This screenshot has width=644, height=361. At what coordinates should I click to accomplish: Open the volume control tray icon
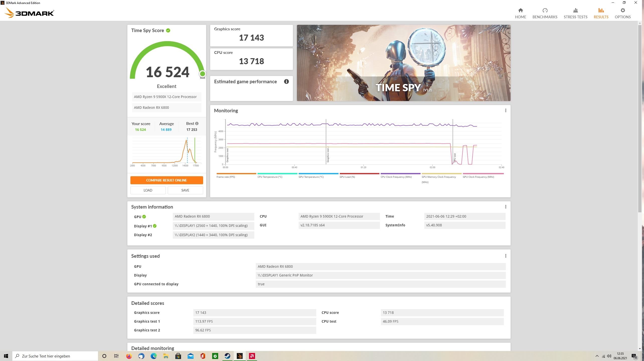click(609, 356)
